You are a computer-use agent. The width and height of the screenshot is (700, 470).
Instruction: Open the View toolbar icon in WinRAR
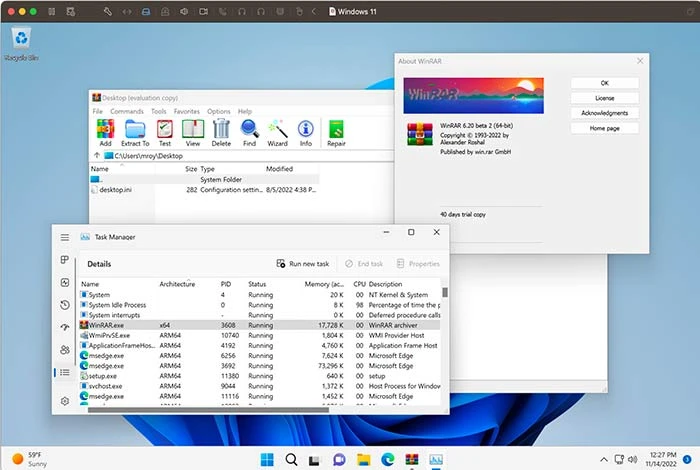coord(193,133)
